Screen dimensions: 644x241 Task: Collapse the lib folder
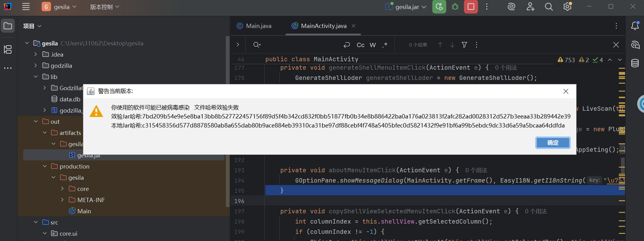click(36, 77)
